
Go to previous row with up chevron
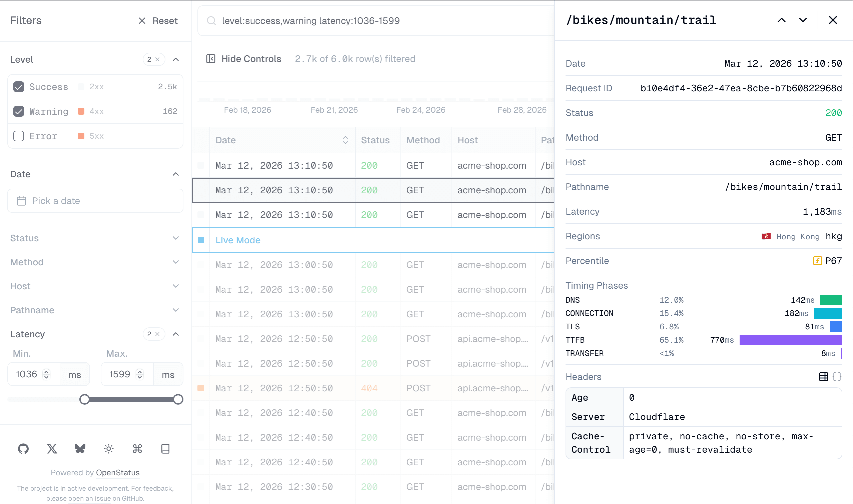(x=782, y=20)
